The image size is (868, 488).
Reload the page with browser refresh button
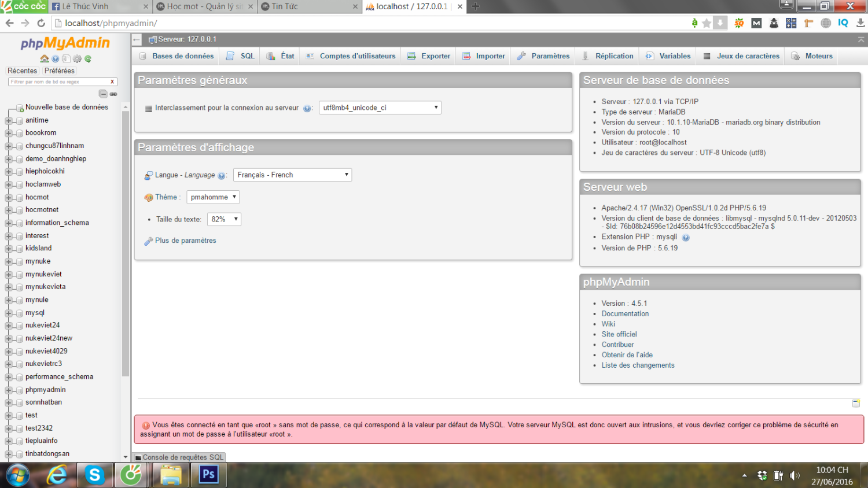[41, 23]
